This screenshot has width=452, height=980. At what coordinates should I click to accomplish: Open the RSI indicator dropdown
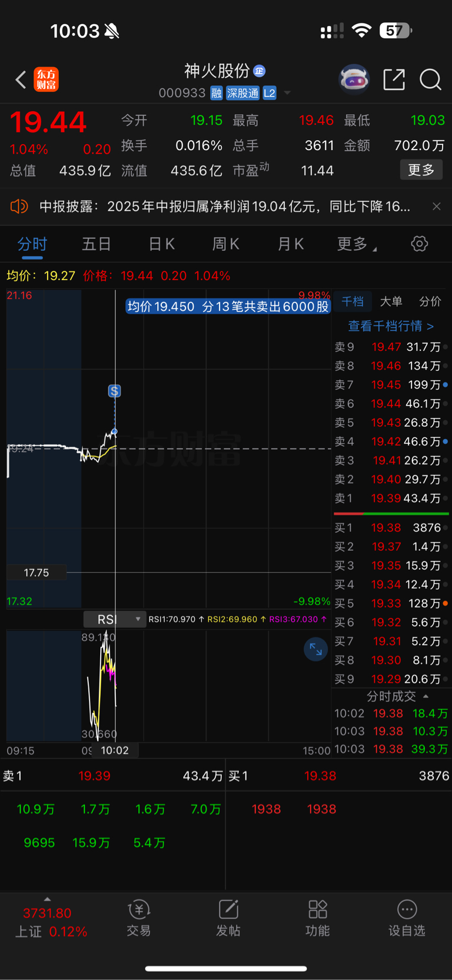point(114,619)
